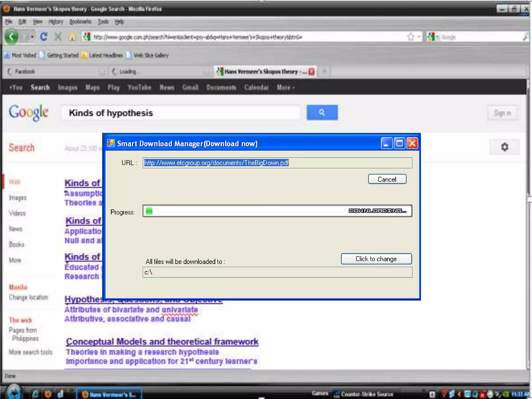Click the URL field in download manager

[277, 163]
